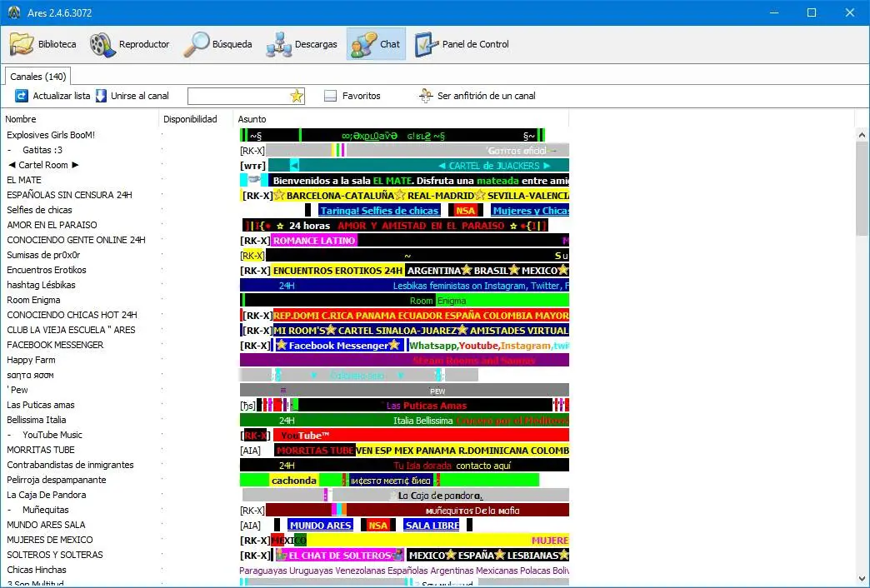
Task: Click the "MUNDO ARES" topic link text
Action: click(321, 525)
